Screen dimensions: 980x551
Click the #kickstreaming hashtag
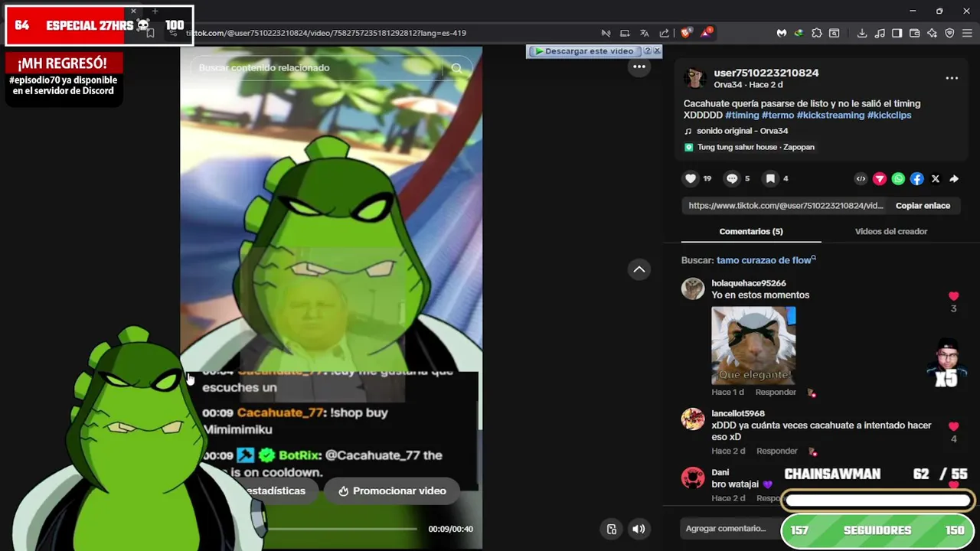[831, 115]
